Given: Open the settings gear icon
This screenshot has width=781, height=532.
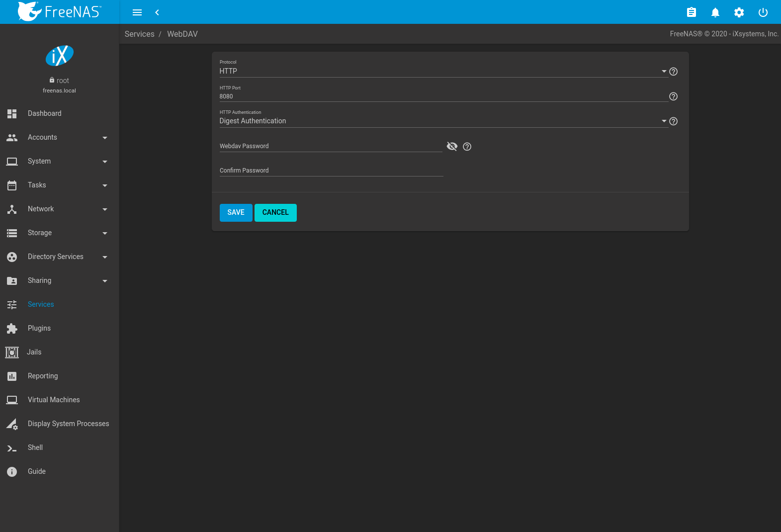Looking at the screenshot, I should coord(739,12).
